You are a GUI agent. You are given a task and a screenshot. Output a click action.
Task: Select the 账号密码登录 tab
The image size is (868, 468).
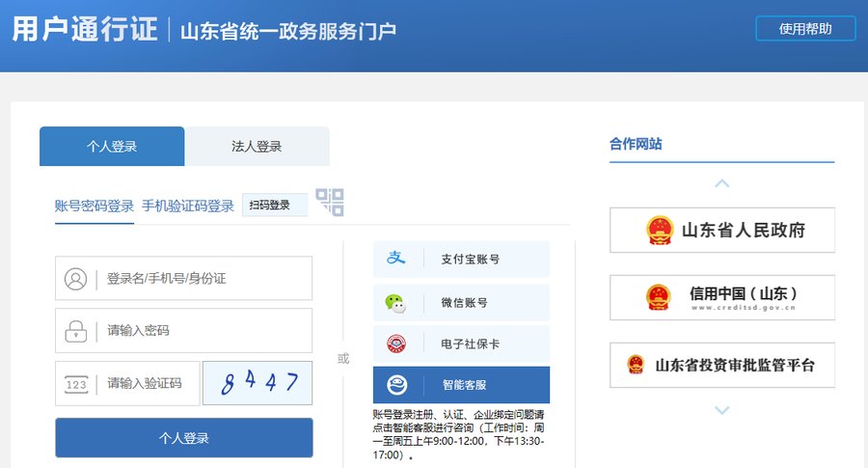click(x=95, y=206)
